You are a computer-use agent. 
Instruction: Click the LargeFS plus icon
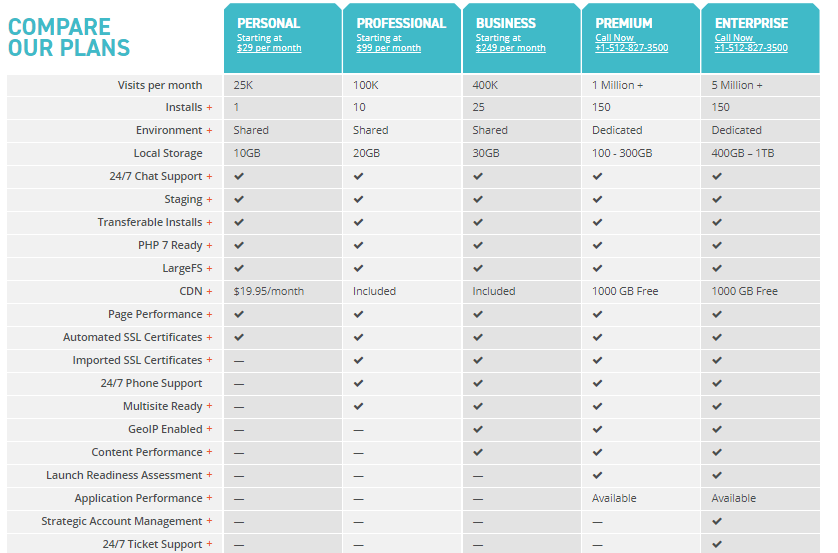click(x=210, y=269)
